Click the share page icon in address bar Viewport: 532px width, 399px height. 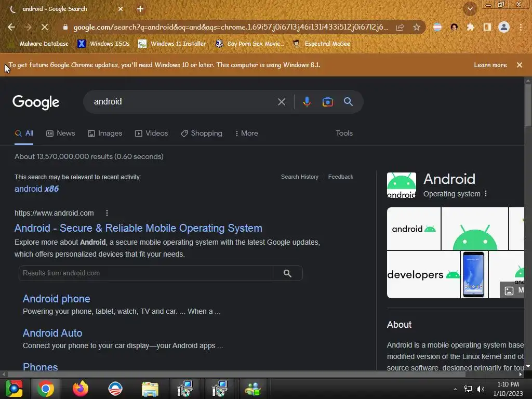click(400, 27)
